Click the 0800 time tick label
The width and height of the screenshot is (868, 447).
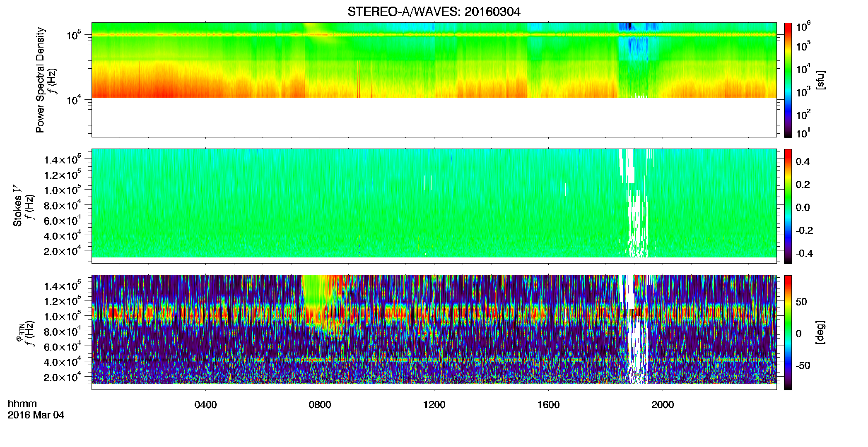(320, 405)
